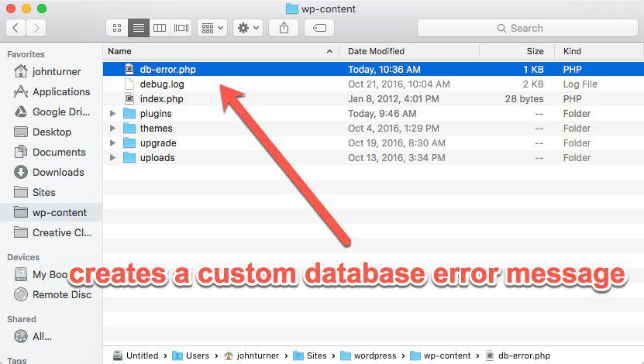The height and width of the screenshot is (364, 644).
Task: Sort by Date Modified column header
Action: click(x=409, y=51)
